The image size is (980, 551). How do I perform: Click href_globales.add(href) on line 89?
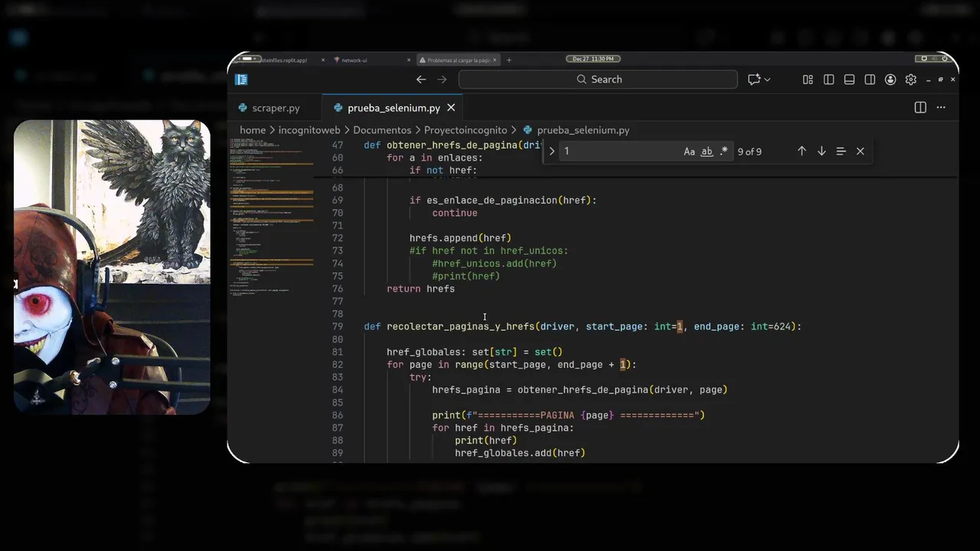point(520,453)
